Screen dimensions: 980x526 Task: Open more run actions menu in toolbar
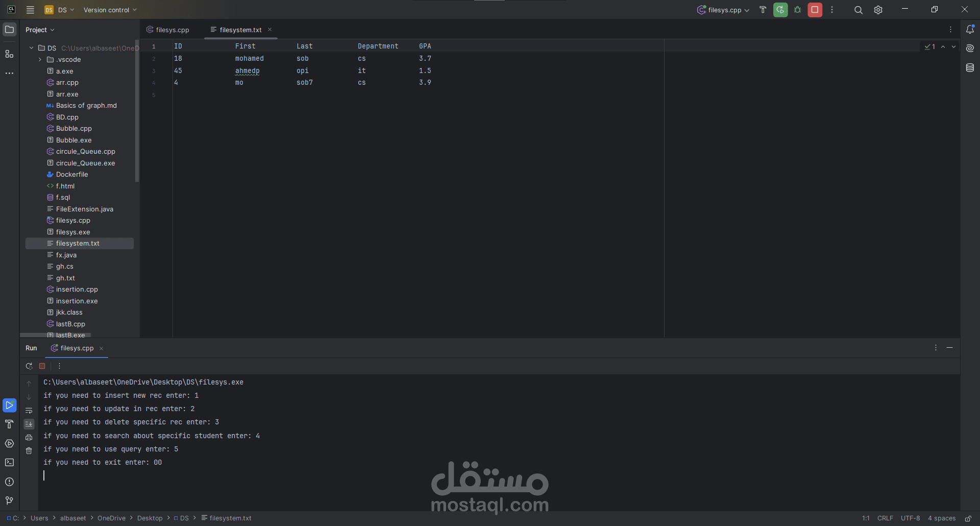coord(832,10)
